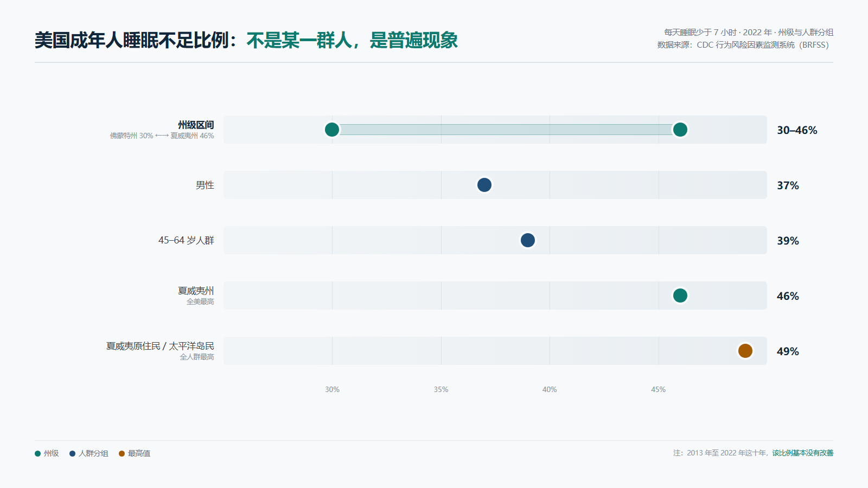Click the 39% value label
This screenshot has height=488, width=868.
788,241
